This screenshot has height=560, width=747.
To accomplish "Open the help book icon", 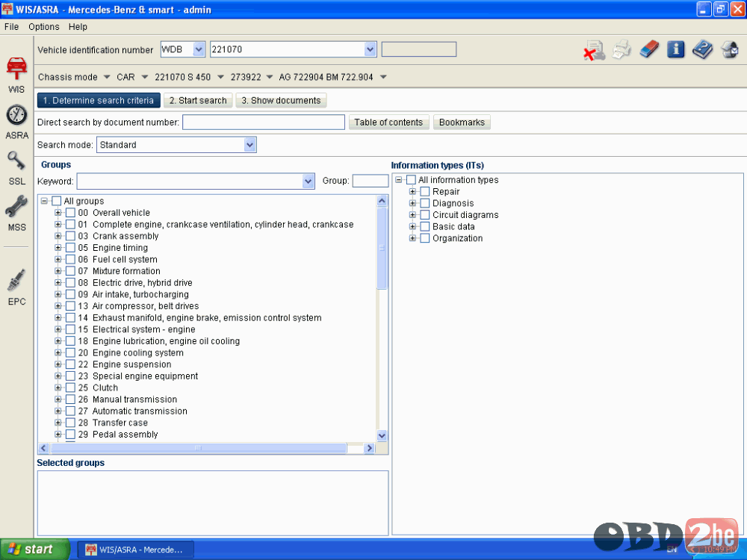I will click(x=702, y=49).
